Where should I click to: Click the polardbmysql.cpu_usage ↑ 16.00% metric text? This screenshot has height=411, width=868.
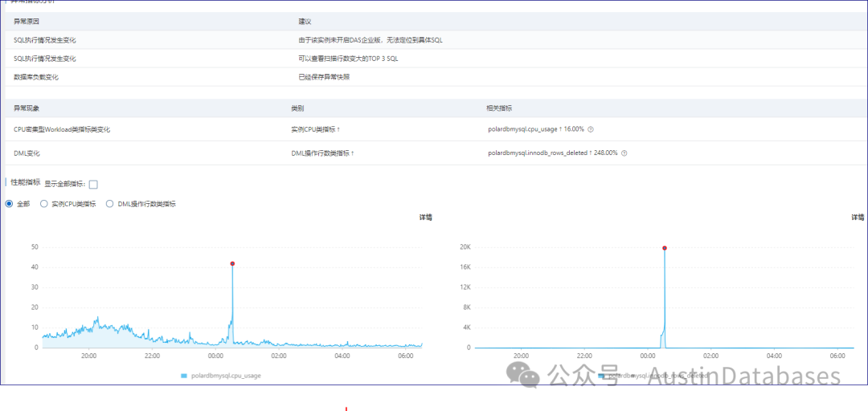pos(536,129)
